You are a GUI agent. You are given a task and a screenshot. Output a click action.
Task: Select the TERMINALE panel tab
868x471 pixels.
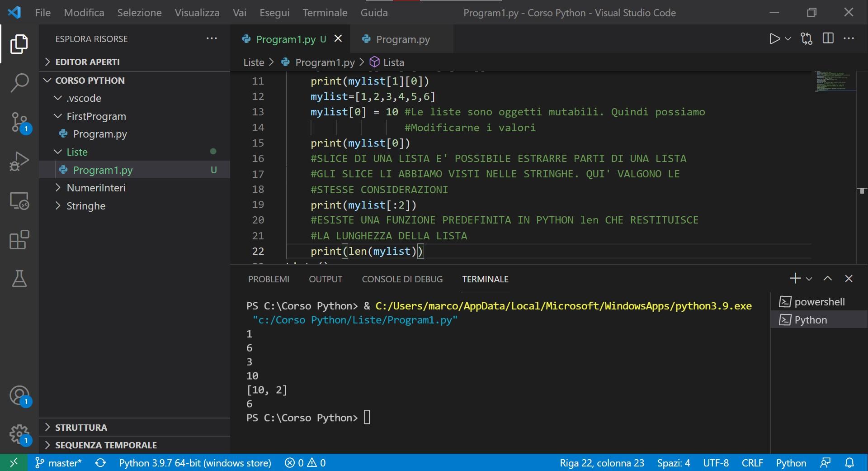pos(485,279)
